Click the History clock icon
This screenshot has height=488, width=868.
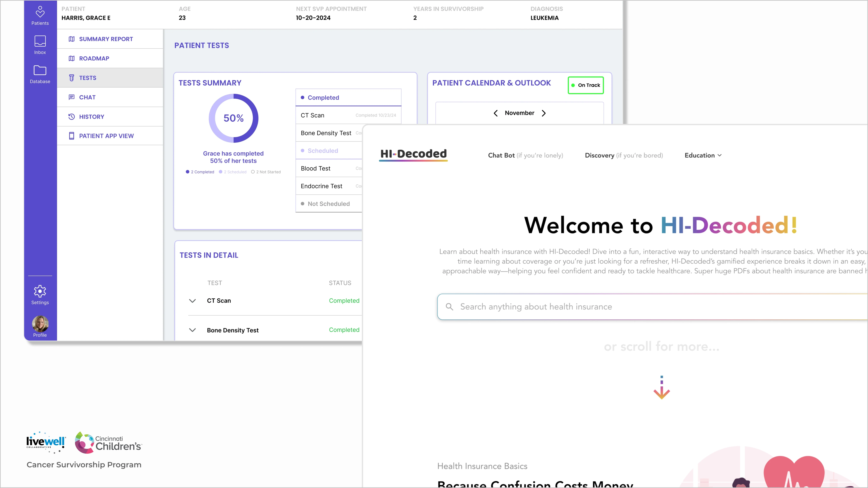tap(71, 117)
